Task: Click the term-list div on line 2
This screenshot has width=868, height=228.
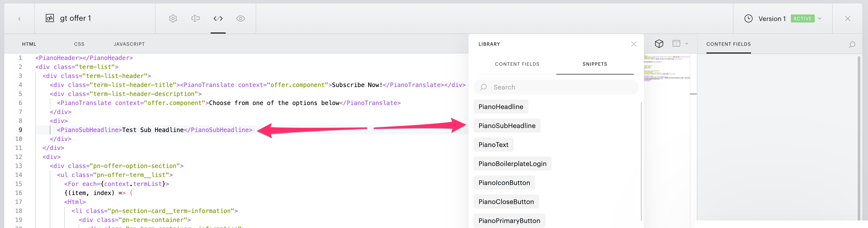Action: (x=77, y=67)
